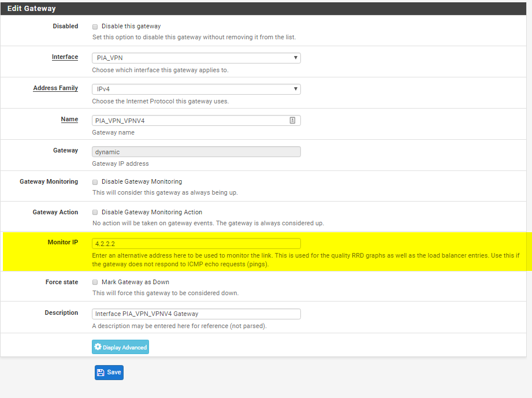Viewport: 532px width, 398px height.
Task: Click the disabled Gateway dynamic field
Action: pyautogui.click(x=196, y=152)
